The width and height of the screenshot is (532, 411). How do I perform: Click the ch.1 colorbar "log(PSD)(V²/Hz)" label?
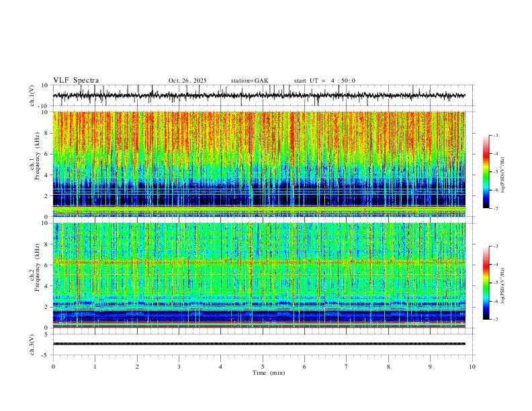pos(503,175)
